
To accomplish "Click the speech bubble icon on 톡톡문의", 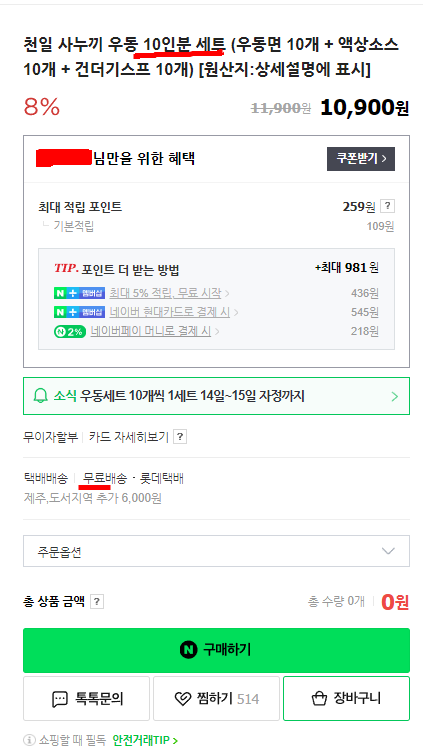I will (59, 699).
